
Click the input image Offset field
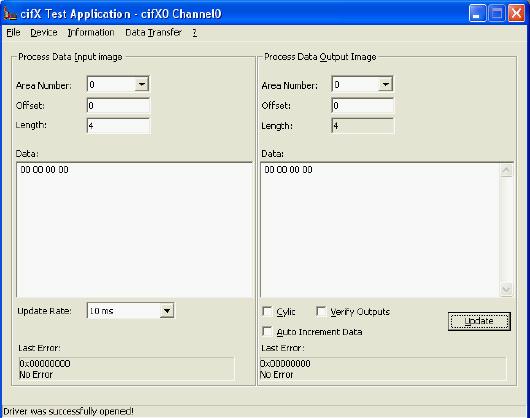[118, 105]
